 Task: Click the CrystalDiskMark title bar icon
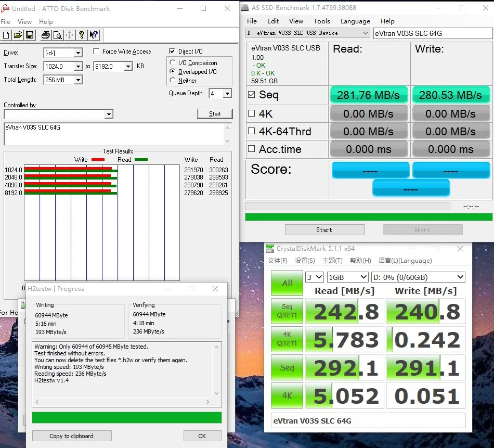pos(270,248)
